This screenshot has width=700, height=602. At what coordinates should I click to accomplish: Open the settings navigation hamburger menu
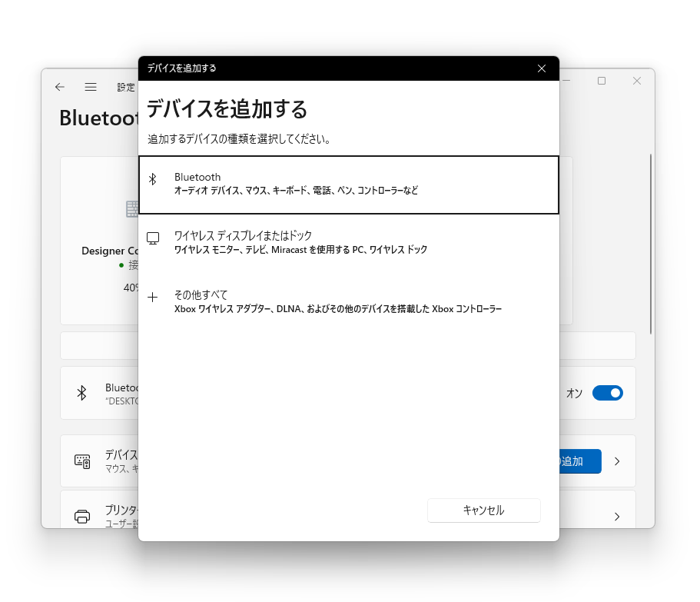(x=91, y=87)
